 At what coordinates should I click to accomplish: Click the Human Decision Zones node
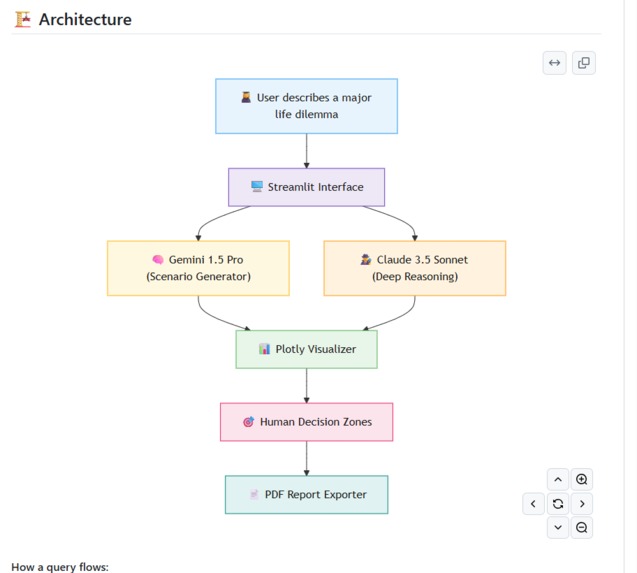coord(306,422)
